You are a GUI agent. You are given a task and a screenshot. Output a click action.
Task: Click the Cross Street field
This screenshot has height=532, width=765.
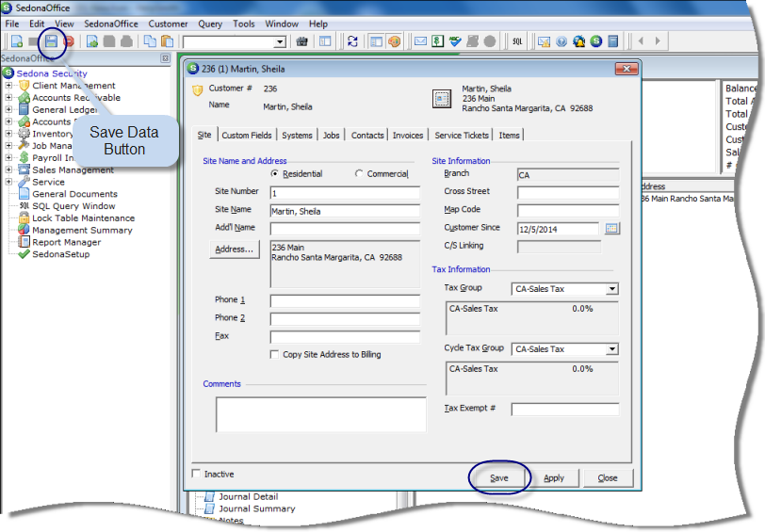coord(568,193)
